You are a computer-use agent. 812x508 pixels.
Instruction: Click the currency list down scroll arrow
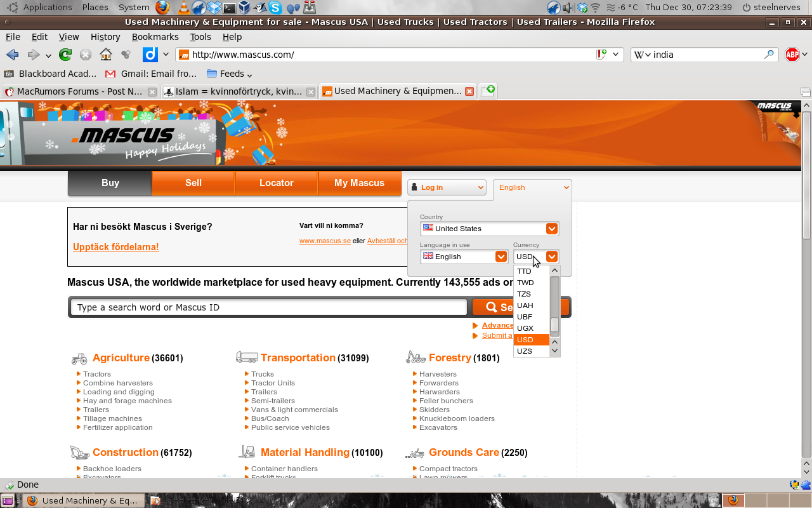555,351
